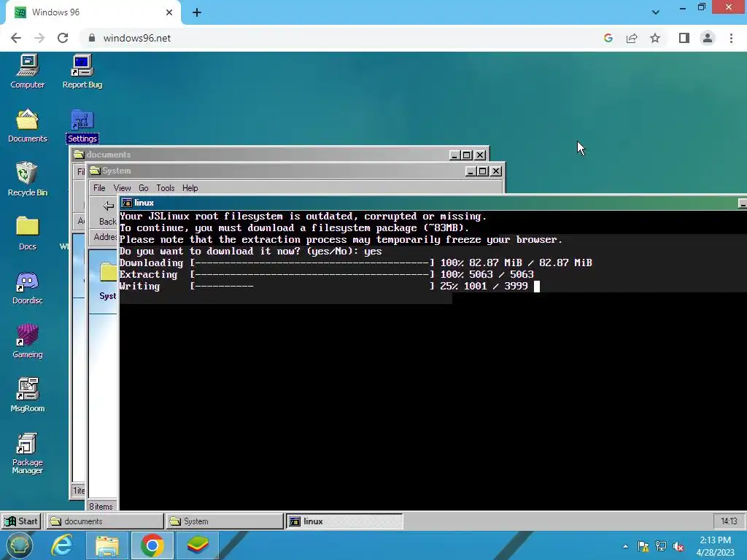This screenshot has height=560, width=747.
Task: Open a new browser tab
Action: [197, 12]
